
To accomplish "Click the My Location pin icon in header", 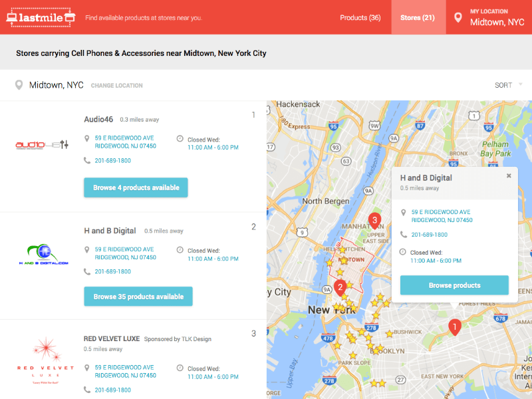I will point(458,18).
